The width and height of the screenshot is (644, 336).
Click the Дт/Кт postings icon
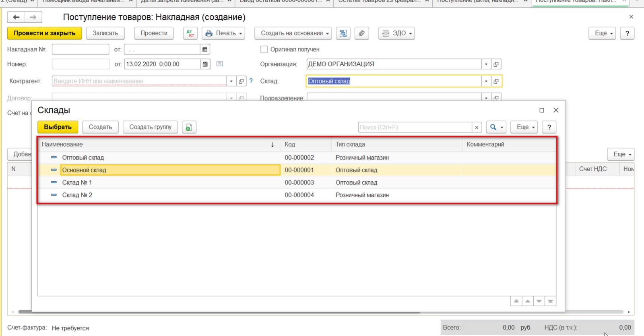click(190, 33)
